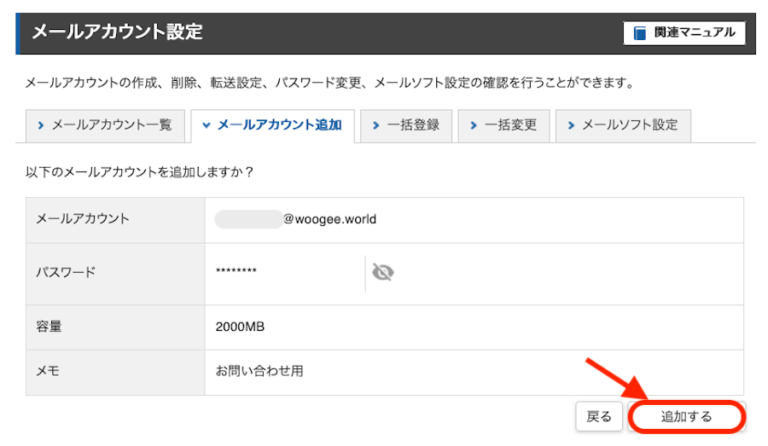This screenshot has width=768, height=446.
Task: Click the masked password asterisks
Action: coord(237,272)
